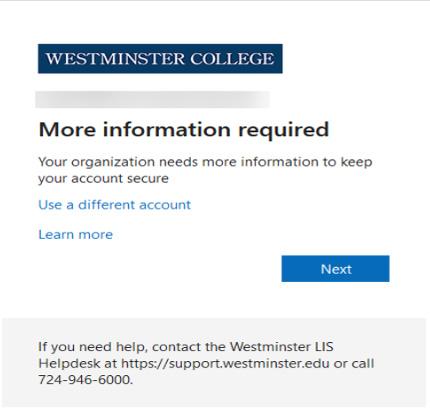
Task: Click the word WESTMINSTER in the logo
Action: [115, 59]
